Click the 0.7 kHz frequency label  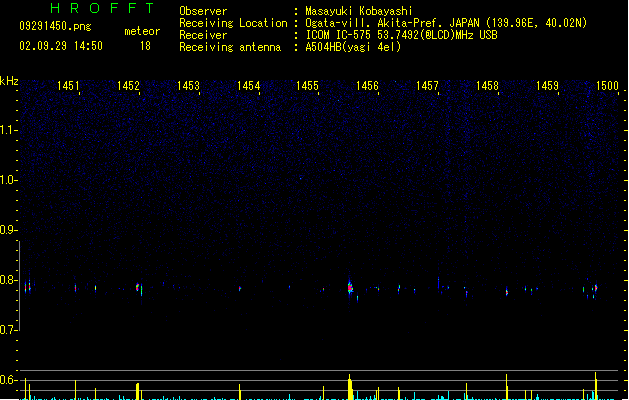pyautogui.click(x=8, y=330)
